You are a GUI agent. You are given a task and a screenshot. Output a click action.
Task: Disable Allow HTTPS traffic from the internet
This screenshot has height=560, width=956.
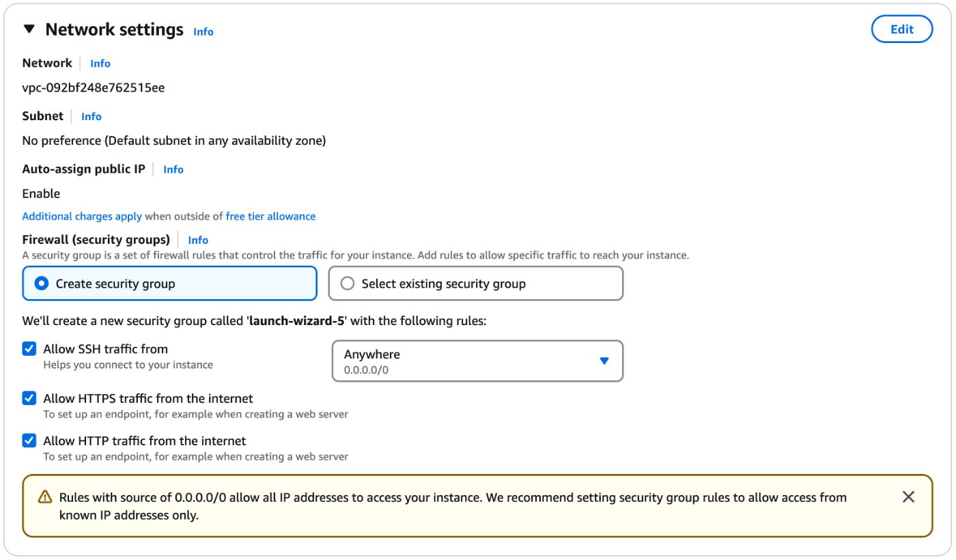coord(29,398)
